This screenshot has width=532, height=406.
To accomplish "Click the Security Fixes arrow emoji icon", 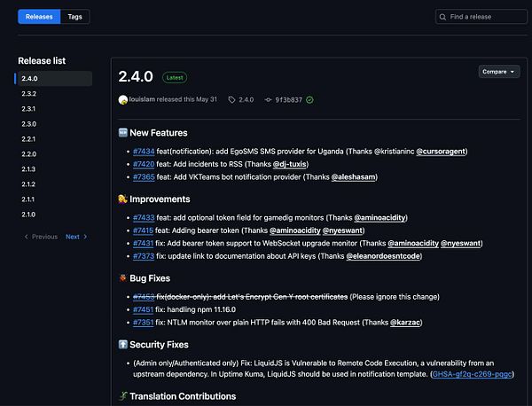I will tap(123, 344).
